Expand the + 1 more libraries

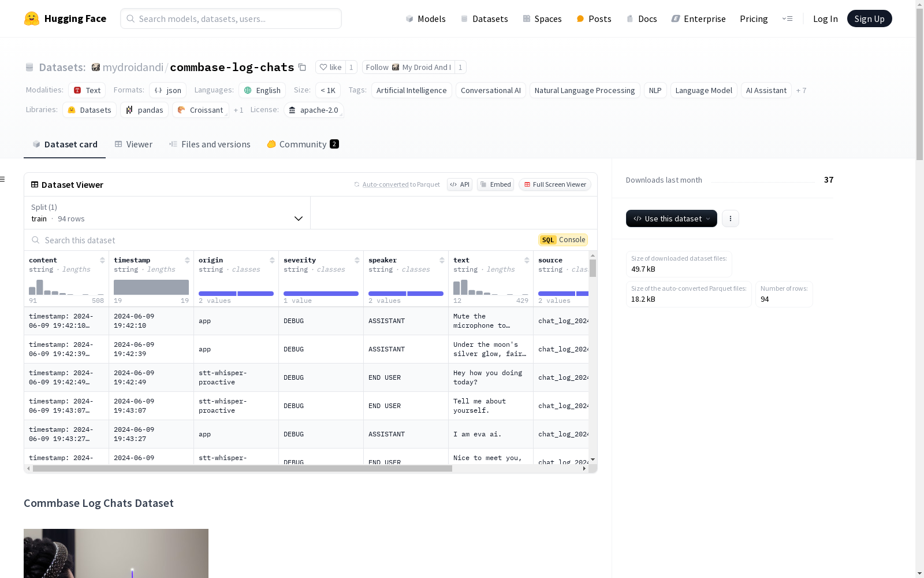point(239,110)
